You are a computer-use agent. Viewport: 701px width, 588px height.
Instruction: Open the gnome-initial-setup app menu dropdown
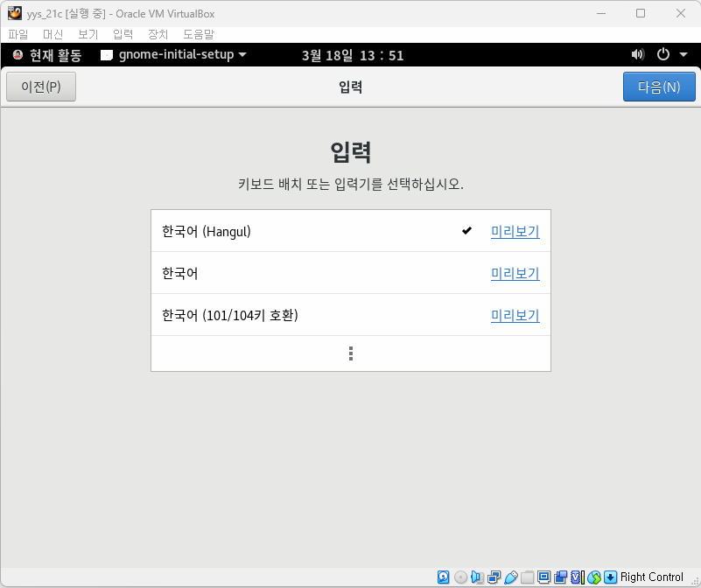coord(173,54)
